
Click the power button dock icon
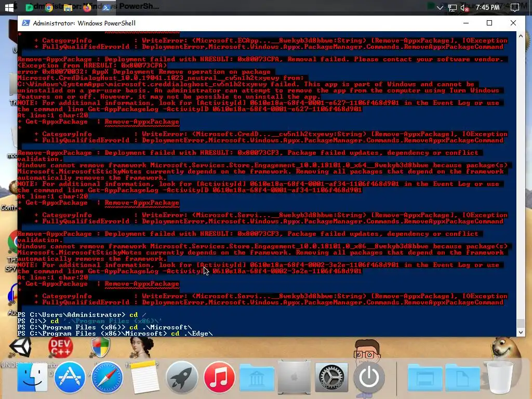pos(369,377)
